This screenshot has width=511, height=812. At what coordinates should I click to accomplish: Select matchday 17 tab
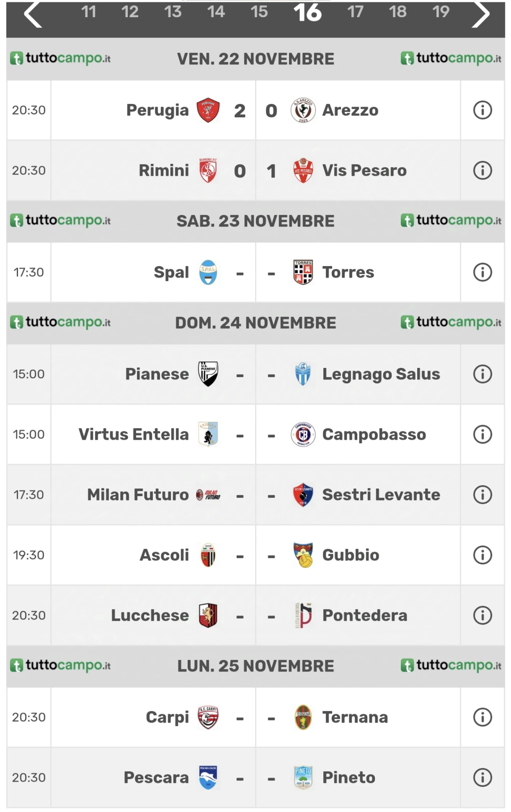[355, 12]
